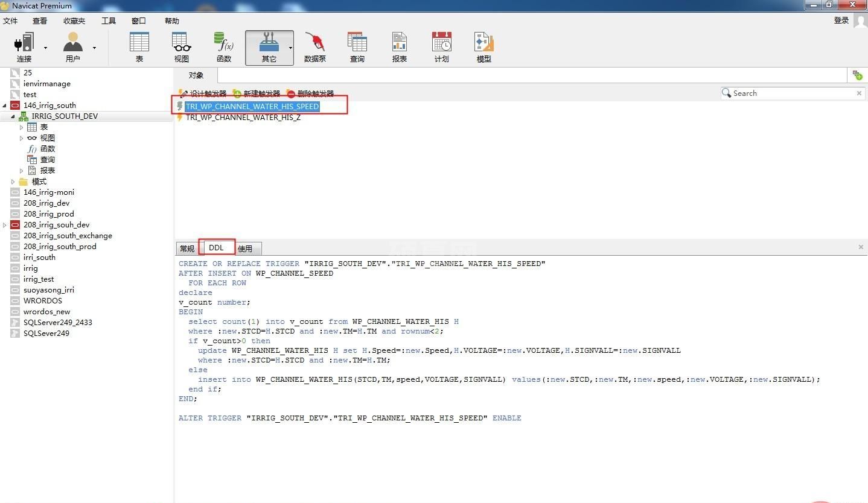Viewport: 868px width, 503px height.
Task: Expand the 报表 node in the tree
Action: point(22,171)
